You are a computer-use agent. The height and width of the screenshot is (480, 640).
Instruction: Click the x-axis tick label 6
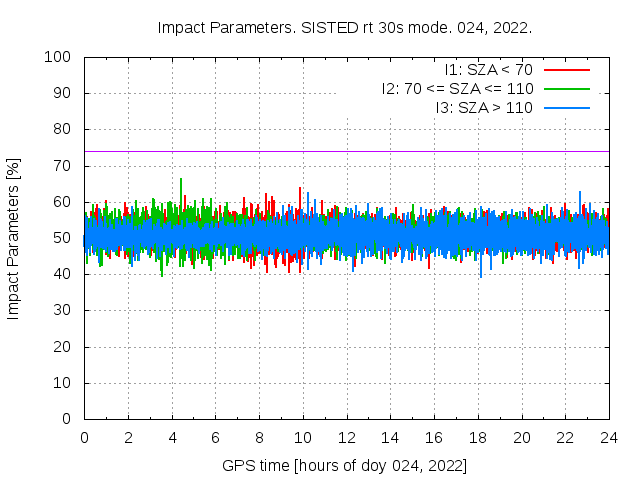pyautogui.click(x=215, y=437)
